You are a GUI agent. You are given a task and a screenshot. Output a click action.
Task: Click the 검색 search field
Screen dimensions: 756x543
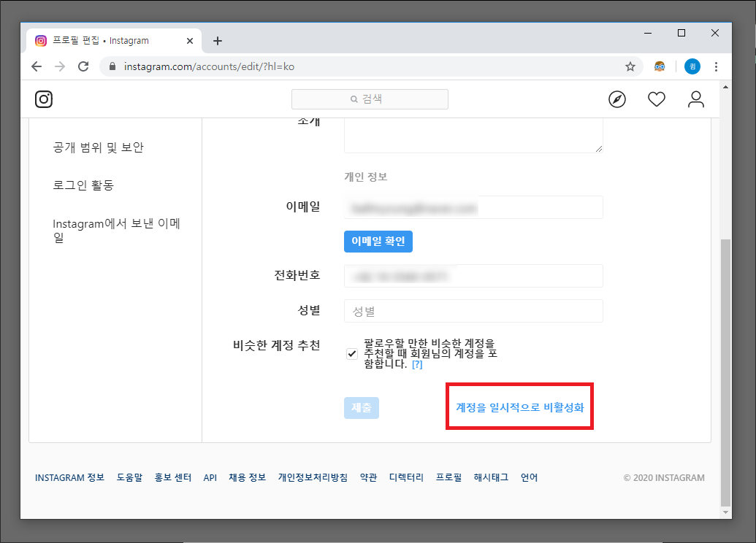[x=370, y=99]
